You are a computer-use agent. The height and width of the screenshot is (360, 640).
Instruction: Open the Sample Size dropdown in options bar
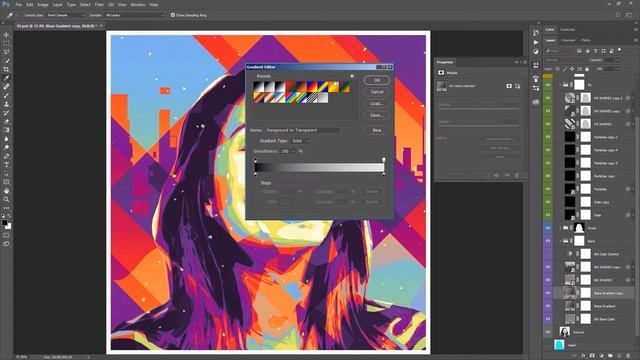(x=66, y=15)
